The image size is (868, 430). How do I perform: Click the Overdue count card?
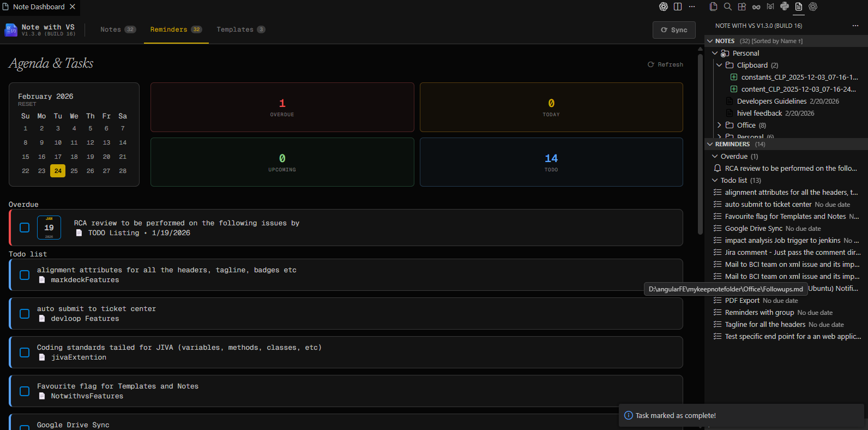[282, 107]
